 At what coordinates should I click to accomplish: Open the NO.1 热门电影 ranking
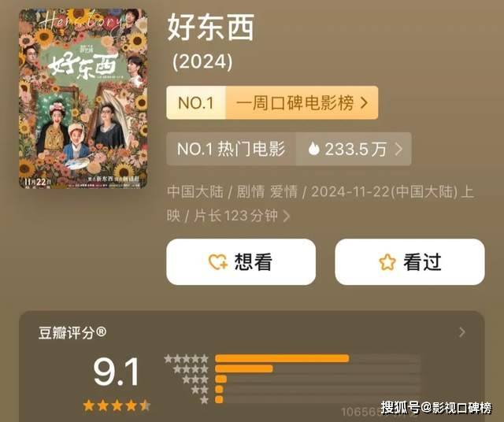point(231,149)
